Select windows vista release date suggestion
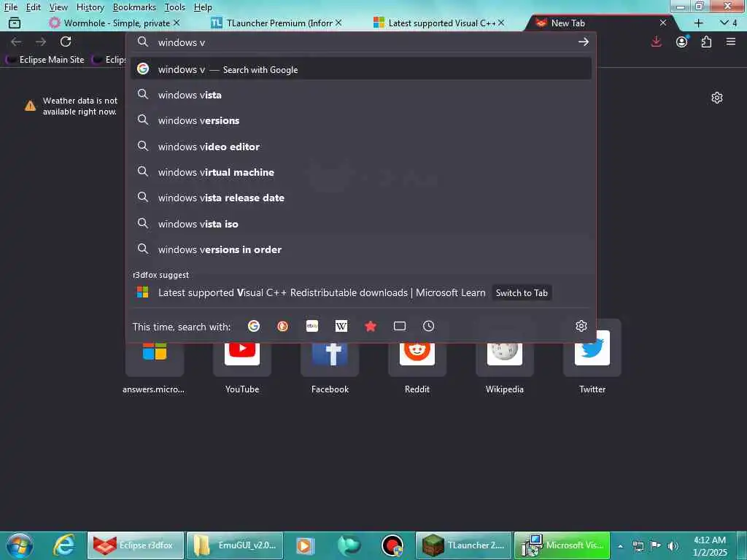This screenshot has height=560, width=747. (361, 198)
